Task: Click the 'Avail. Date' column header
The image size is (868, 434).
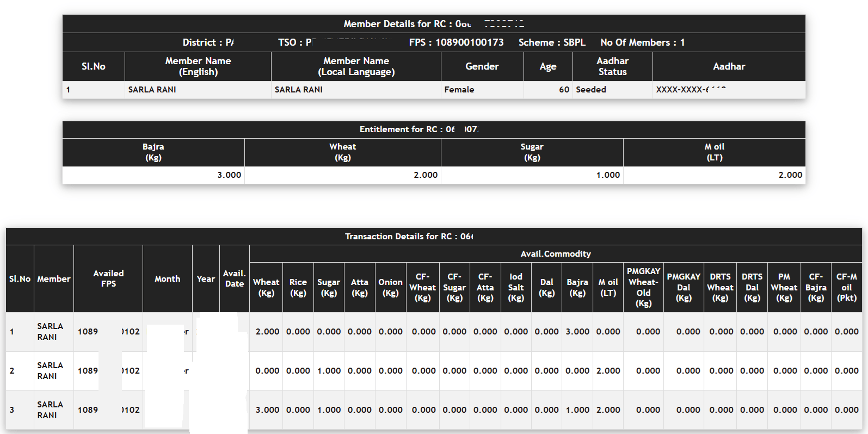Action: tap(235, 278)
